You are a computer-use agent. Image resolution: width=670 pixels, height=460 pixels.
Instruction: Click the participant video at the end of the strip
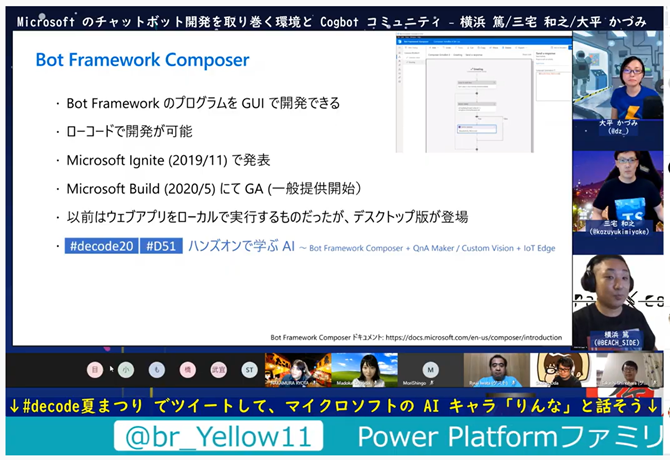pos(630,370)
